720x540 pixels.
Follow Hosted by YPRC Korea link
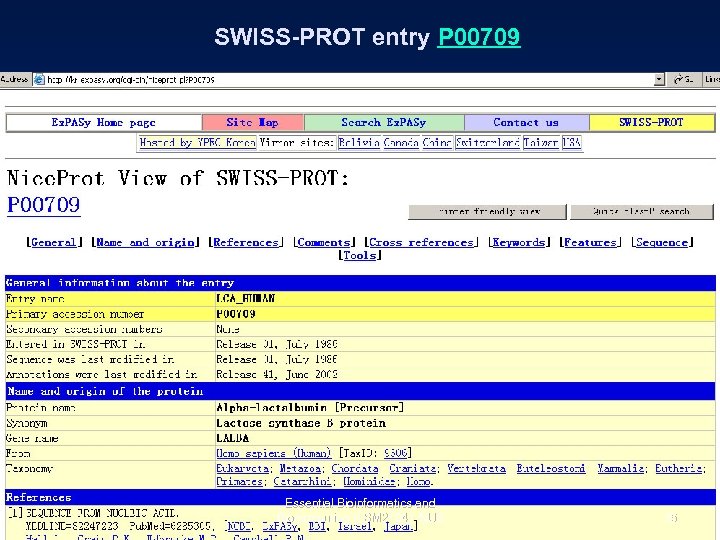tap(197, 143)
